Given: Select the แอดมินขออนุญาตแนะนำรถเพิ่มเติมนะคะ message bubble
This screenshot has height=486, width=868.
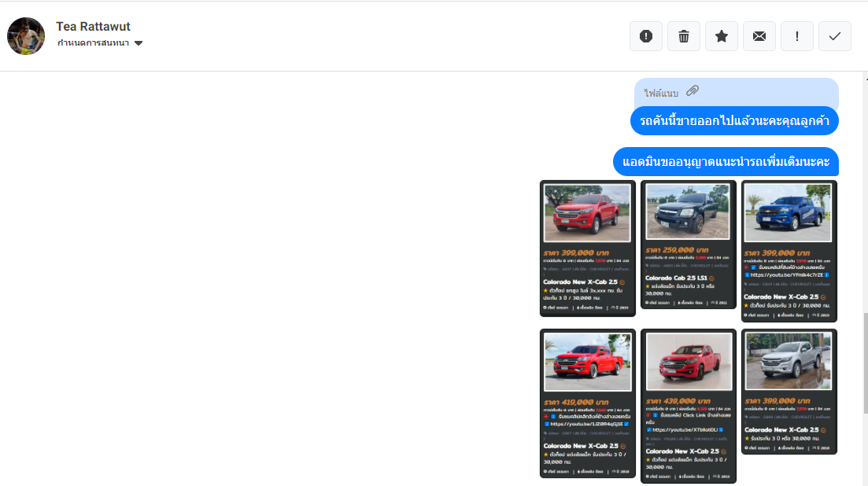Looking at the screenshot, I should (x=726, y=161).
